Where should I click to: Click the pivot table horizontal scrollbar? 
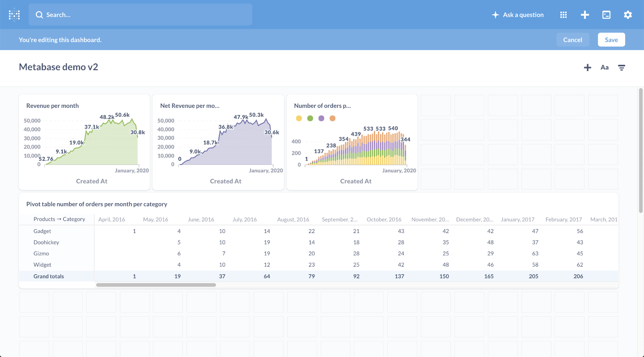[156, 285]
